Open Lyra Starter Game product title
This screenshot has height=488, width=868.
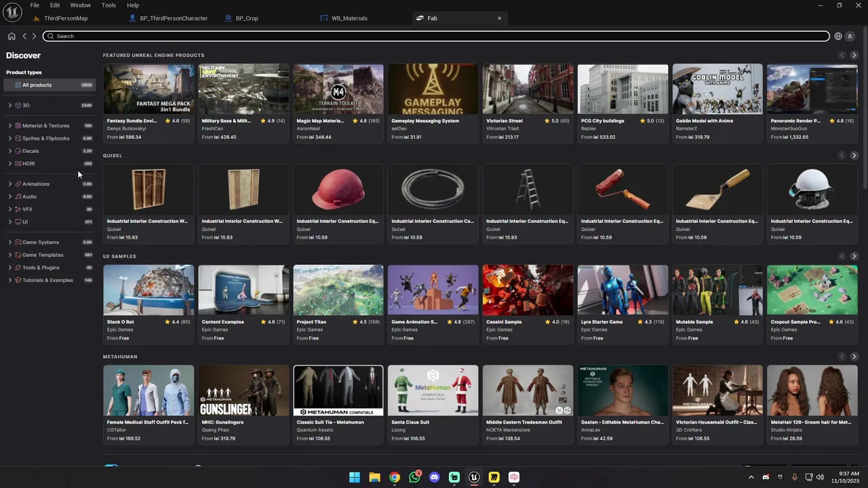click(601, 322)
